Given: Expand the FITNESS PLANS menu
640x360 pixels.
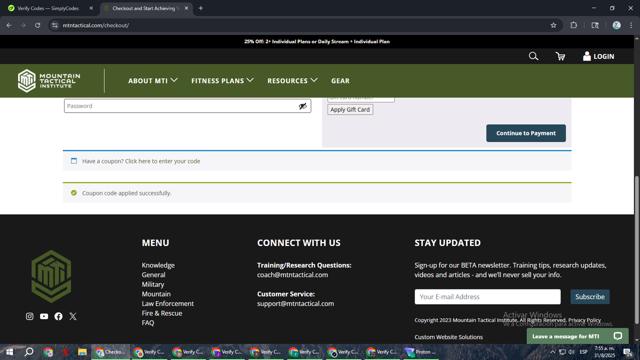Looking at the screenshot, I should coord(222,81).
